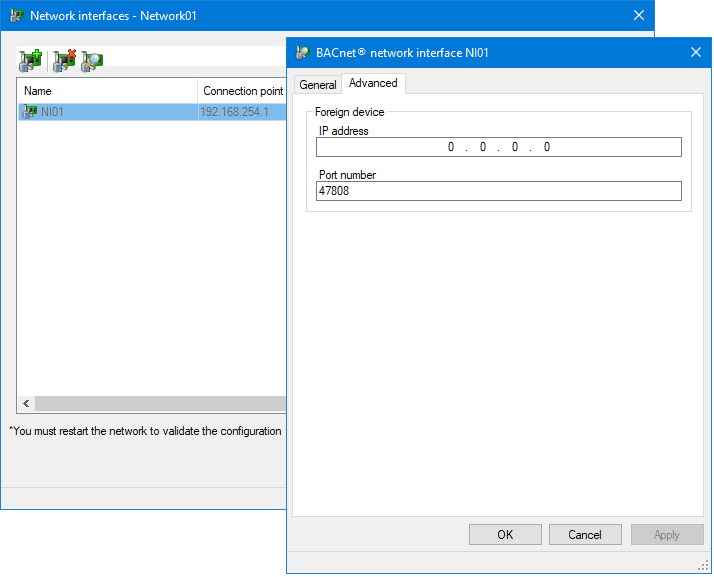Sort the list by the Name column header
This screenshot has width=714, height=577.
[x=107, y=91]
